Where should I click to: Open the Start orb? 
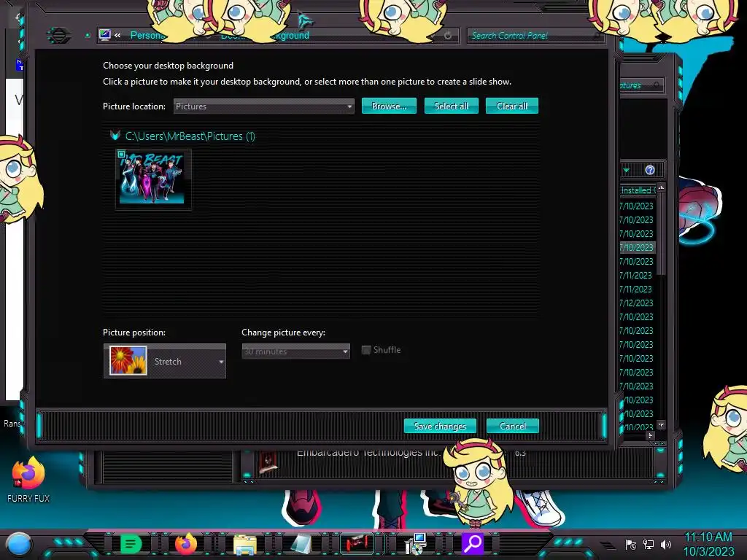point(18,544)
